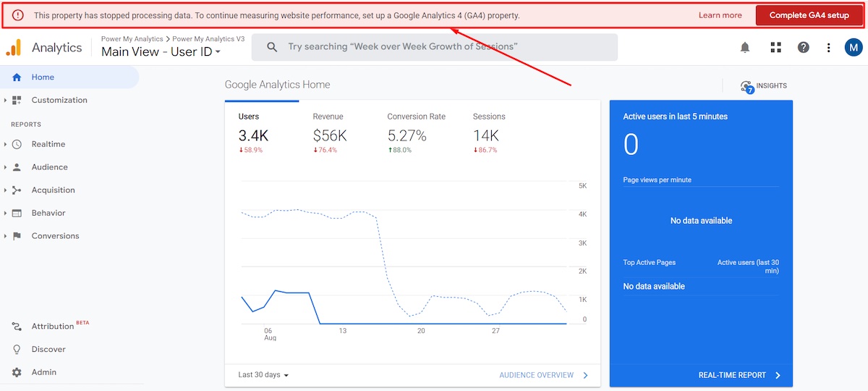868x391 pixels.
Task: Click the help question mark icon
Action: pos(803,48)
